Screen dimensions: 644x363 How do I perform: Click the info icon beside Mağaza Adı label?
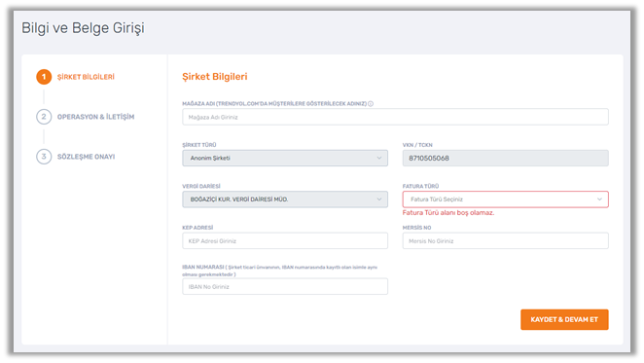pyautogui.click(x=371, y=104)
